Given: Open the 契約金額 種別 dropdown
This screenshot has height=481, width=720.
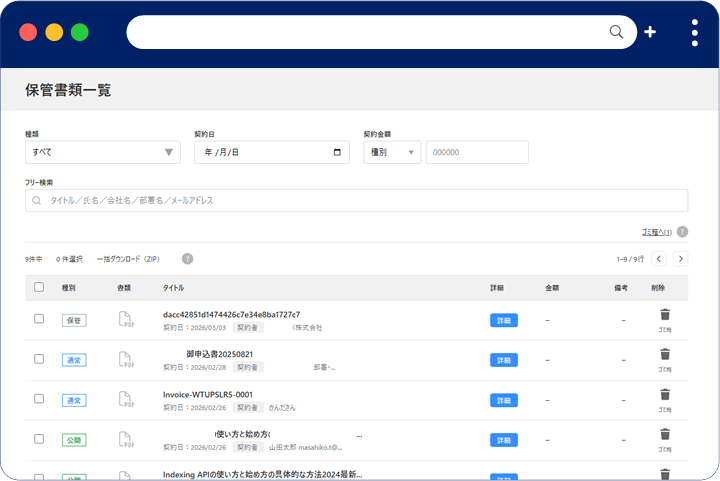Looking at the screenshot, I should (392, 152).
